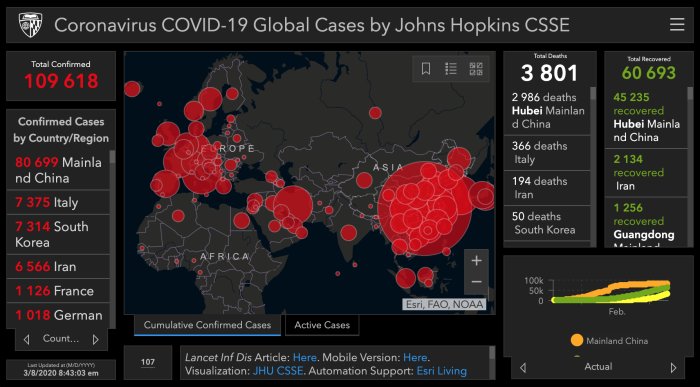Click the Total Recovered 60 693 number
This screenshot has height=387, width=700.
[x=649, y=73]
